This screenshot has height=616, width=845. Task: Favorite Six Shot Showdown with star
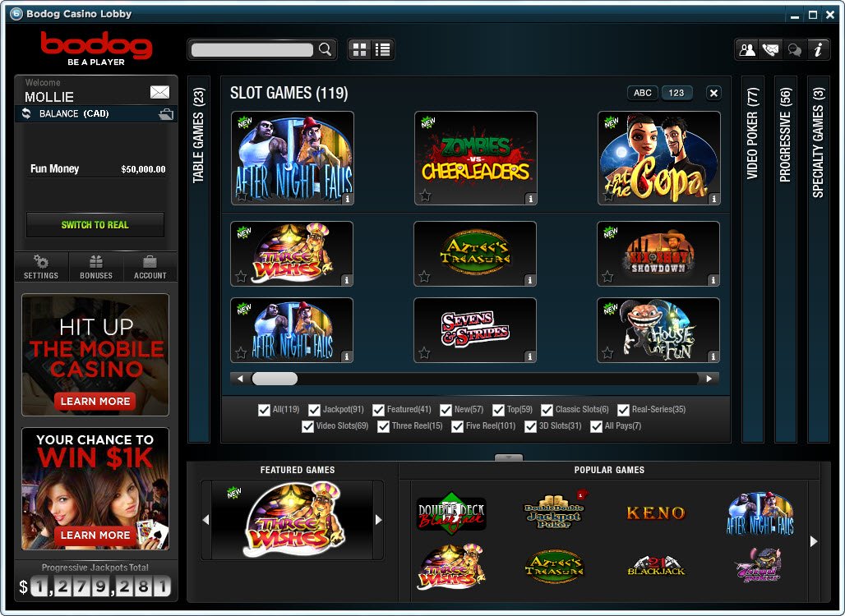608,277
